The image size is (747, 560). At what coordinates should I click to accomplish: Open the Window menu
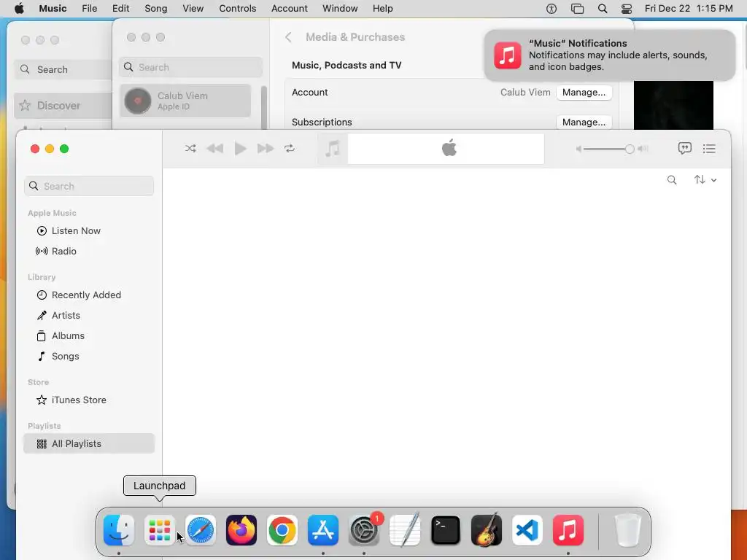point(340,9)
